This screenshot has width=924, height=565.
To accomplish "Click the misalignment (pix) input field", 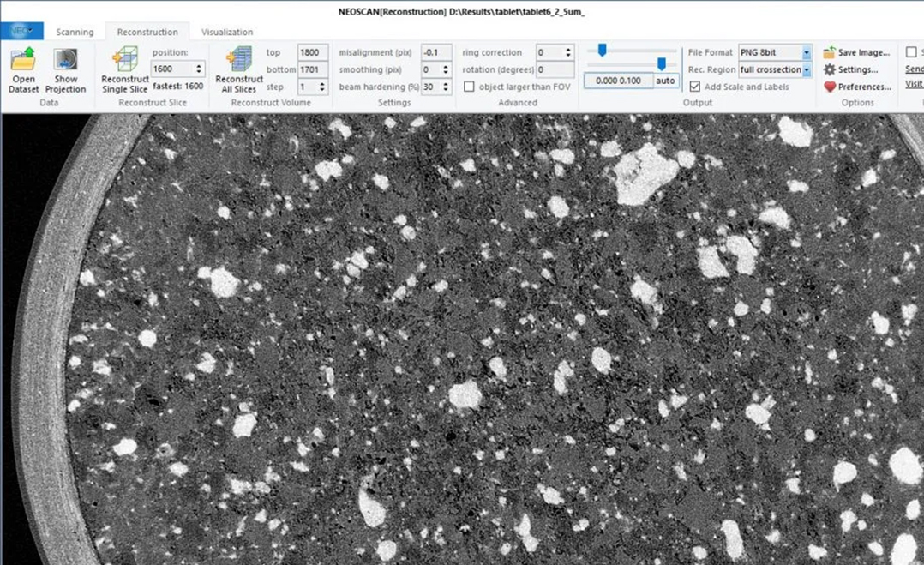I will click(437, 52).
